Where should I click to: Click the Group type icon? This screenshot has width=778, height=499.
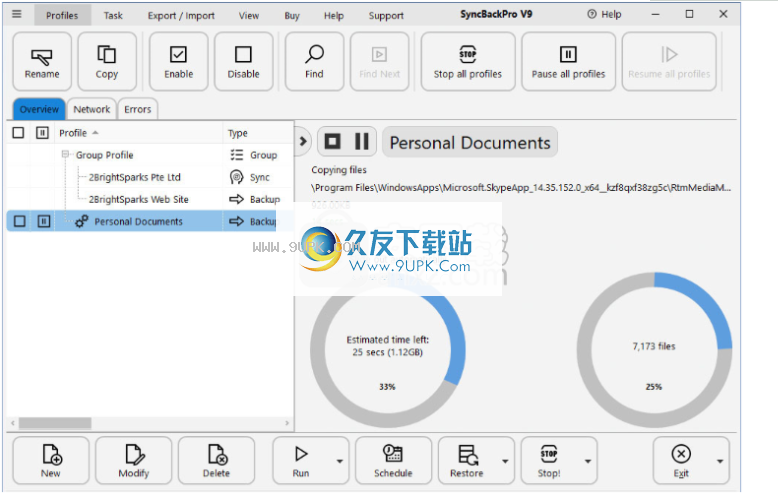(x=237, y=155)
